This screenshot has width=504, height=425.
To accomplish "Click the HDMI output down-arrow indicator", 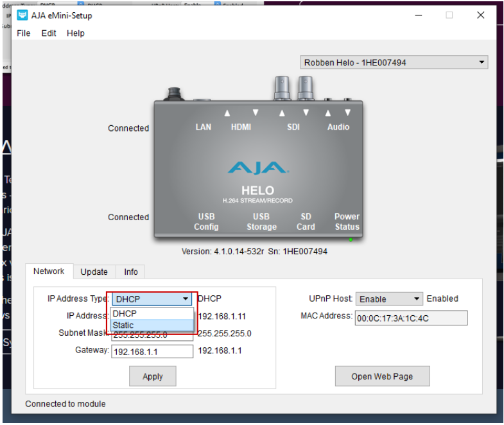I will pyautogui.click(x=256, y=112).
